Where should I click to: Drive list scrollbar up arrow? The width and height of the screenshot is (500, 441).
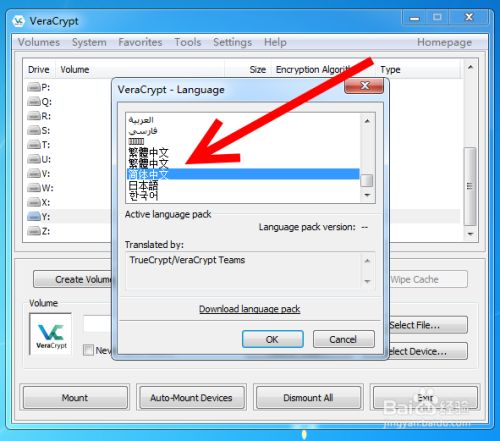[470, 67]
